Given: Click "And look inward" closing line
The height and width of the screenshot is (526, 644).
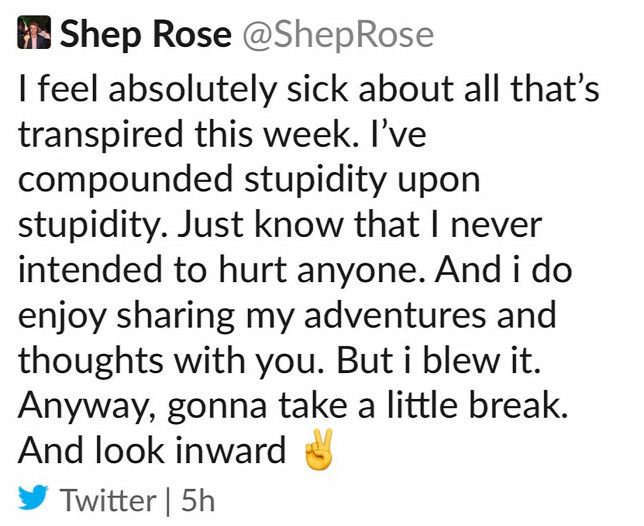Looking at the screenshot, I should [x=152, y=450].
